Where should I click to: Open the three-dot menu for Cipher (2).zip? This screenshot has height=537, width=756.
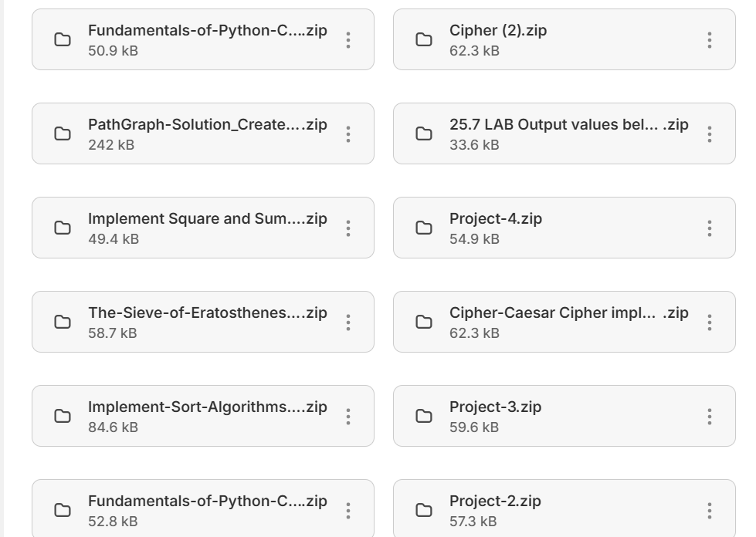point(707,39)
